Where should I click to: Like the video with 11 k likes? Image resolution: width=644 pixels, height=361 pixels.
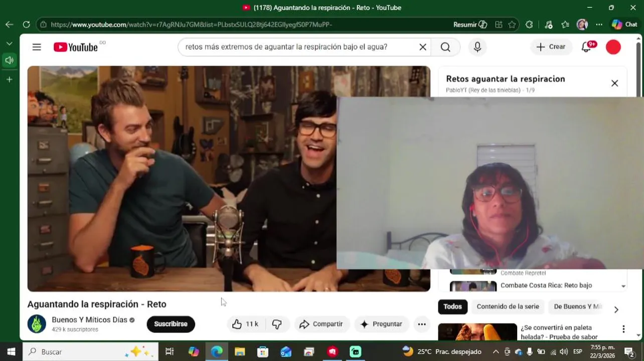coord(245,324)
